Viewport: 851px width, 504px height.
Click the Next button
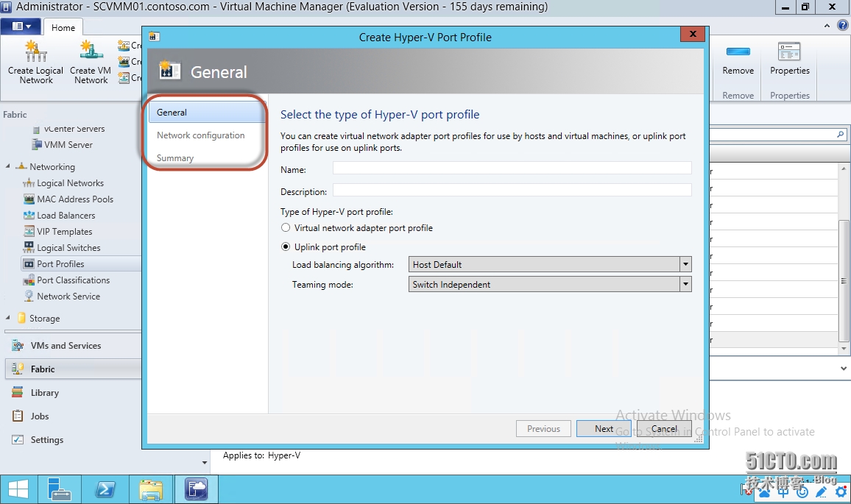point(604,429)
